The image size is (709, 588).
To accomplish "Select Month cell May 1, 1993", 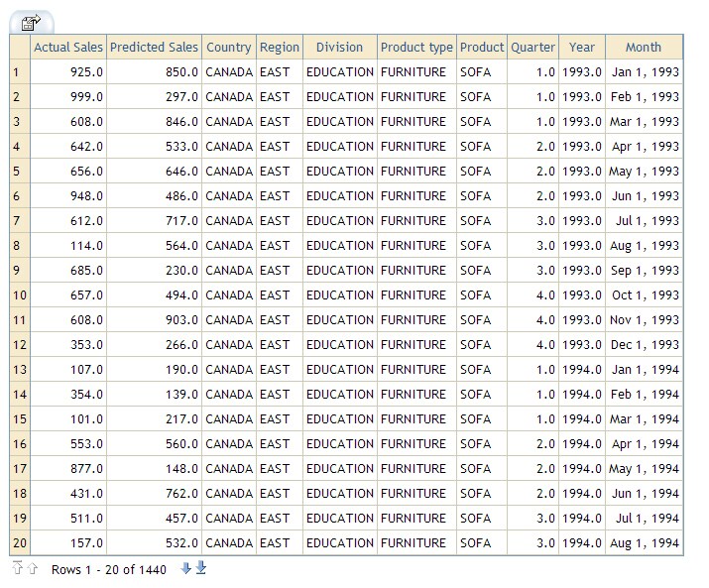I will [x=644, y=171].
